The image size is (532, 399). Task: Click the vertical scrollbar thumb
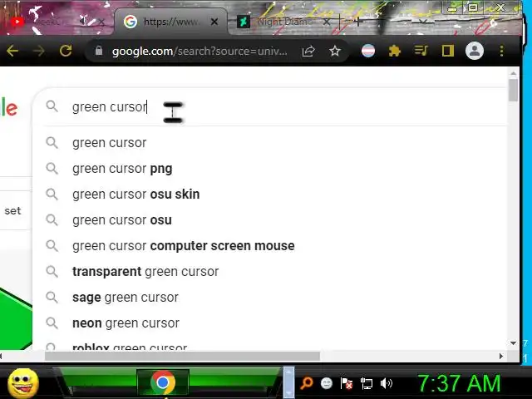tap(513, 90)
